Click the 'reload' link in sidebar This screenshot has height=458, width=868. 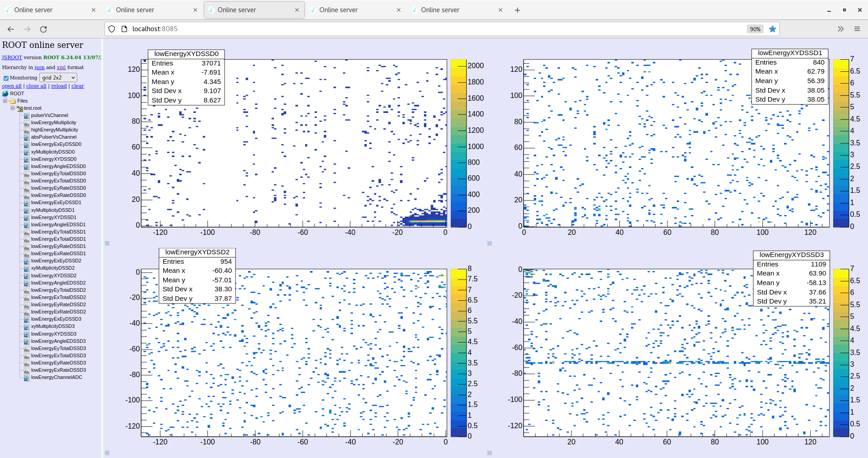coord(59,86)
